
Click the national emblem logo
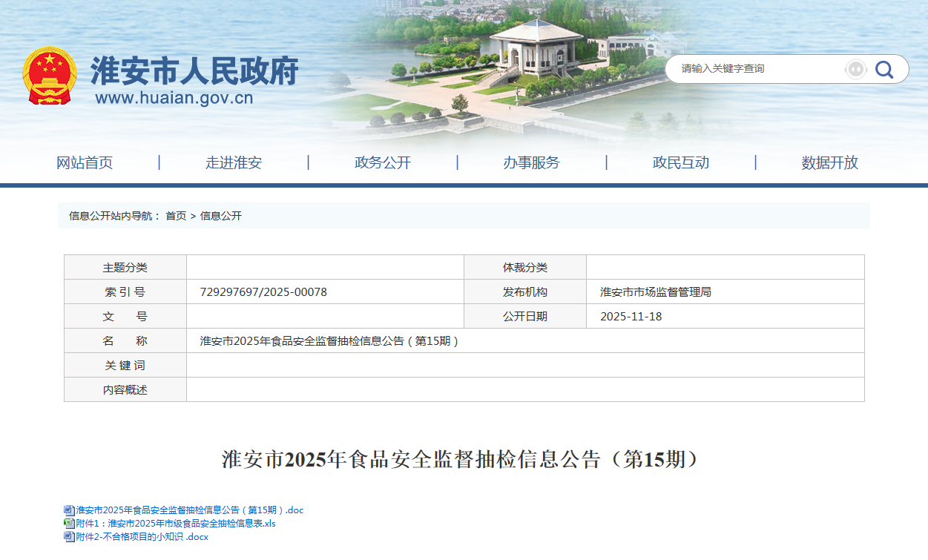(50, 76)
